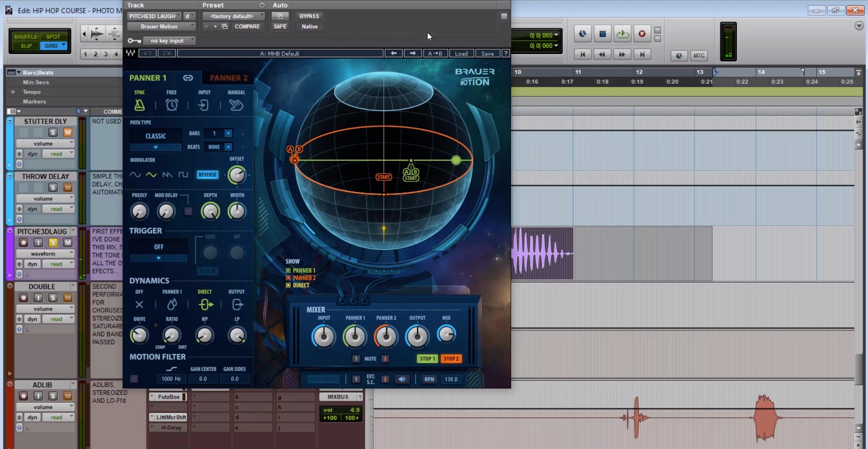
Task: Adjust the Depth knob
Action: tap(210, 211)
